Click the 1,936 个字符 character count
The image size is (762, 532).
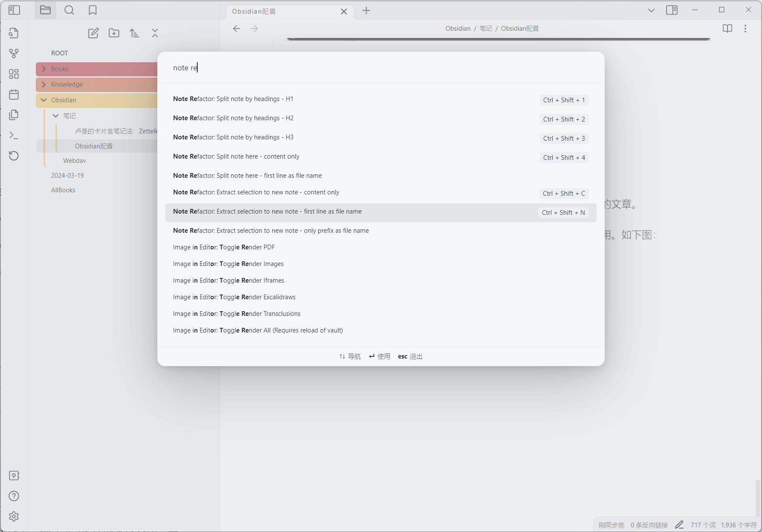point(739,525)
